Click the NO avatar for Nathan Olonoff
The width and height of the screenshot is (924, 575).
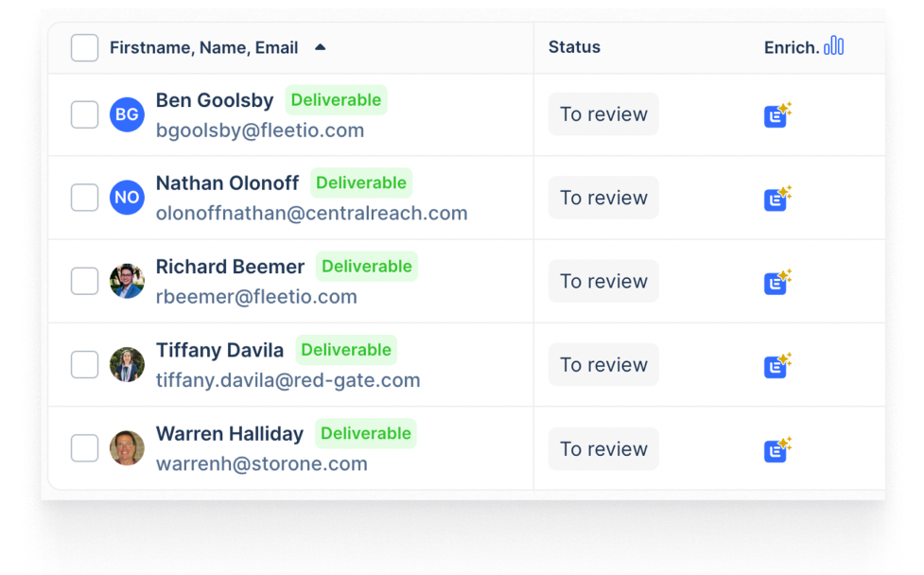127,198
